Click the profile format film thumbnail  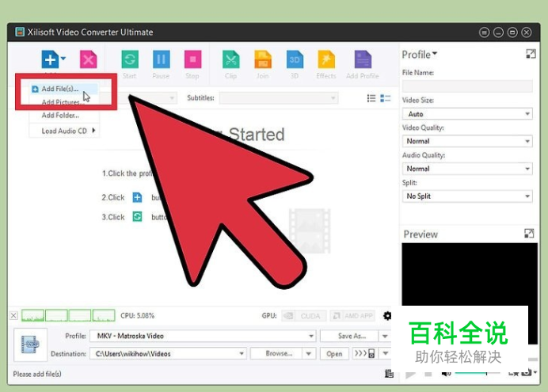[x=30, y=344]
